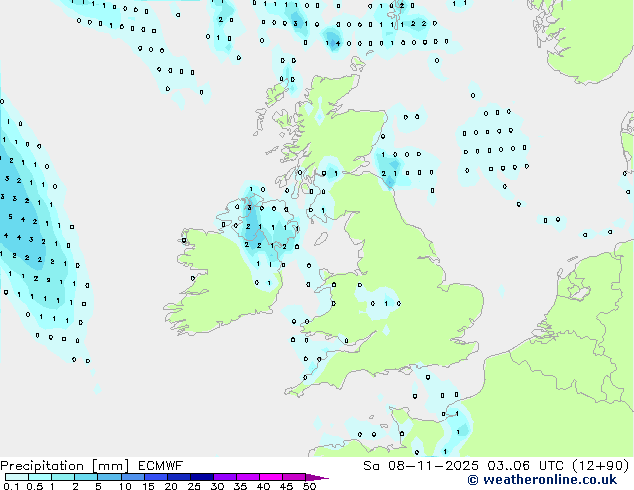Click the date text '08-11-2025'
This screenshot has width=634, height=490.
click(433, 465)
